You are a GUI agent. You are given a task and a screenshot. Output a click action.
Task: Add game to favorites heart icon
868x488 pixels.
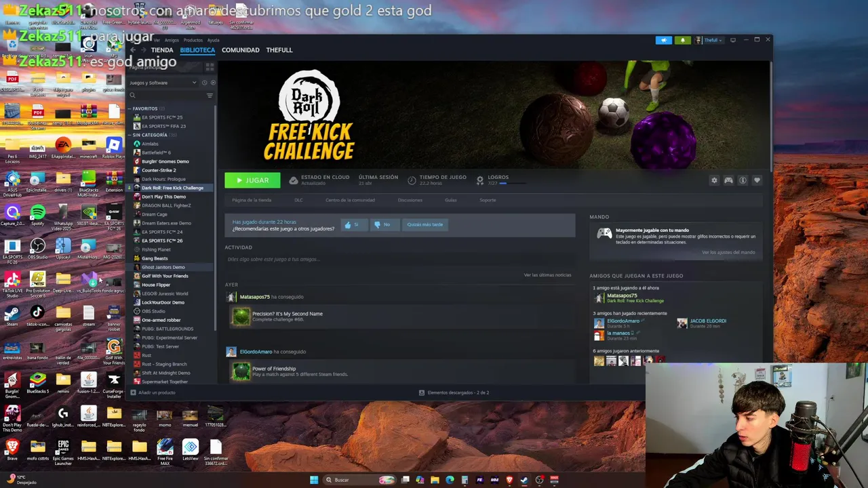(x=757, y=180)
